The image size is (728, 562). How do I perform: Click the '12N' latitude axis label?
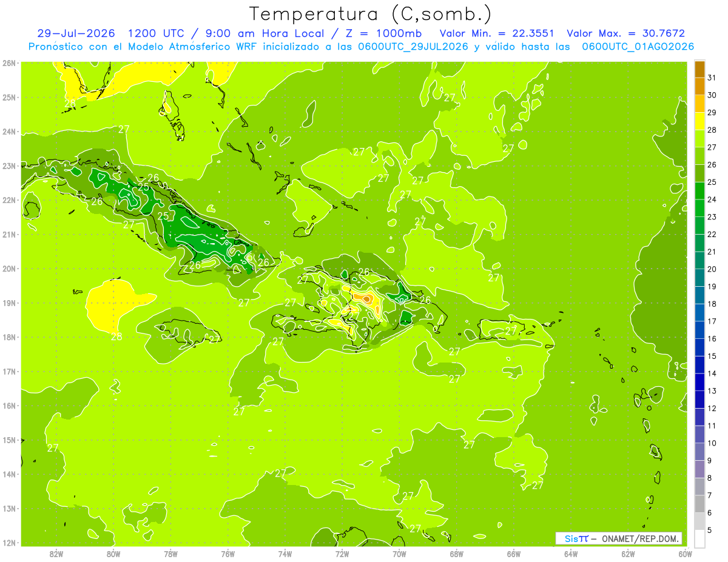point(9,543)
